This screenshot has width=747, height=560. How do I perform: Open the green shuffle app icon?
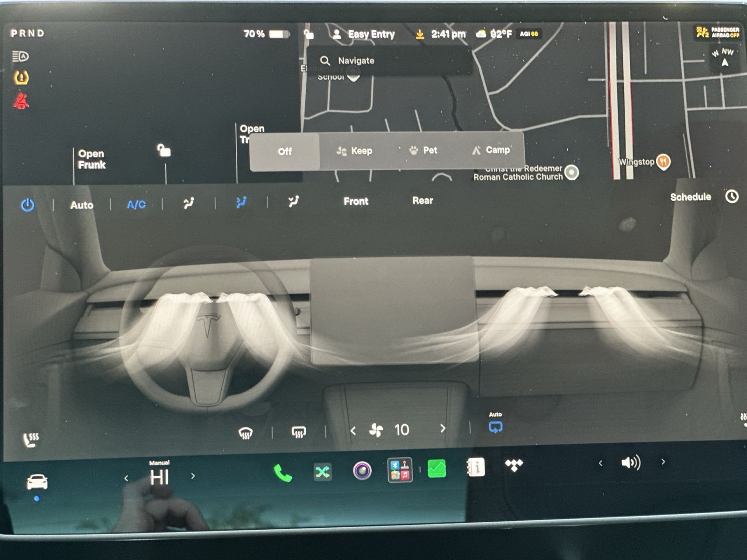click(323, 472)
